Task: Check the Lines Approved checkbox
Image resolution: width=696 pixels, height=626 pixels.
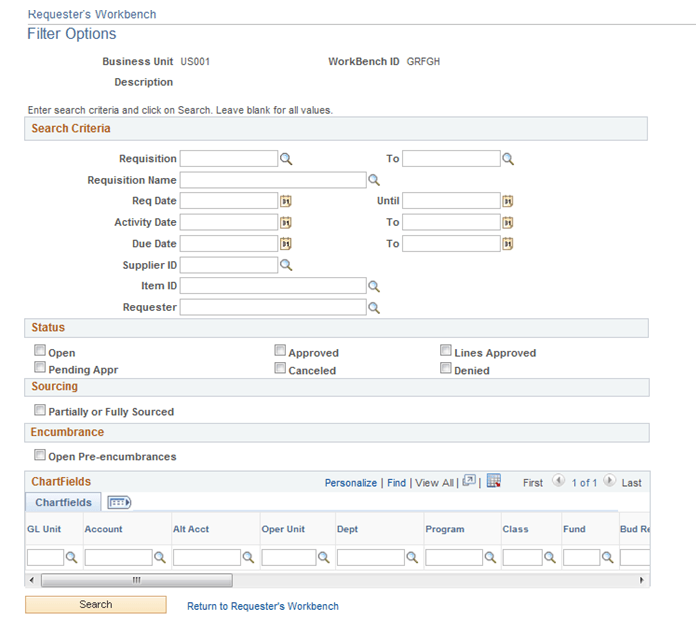Action: 446,351
